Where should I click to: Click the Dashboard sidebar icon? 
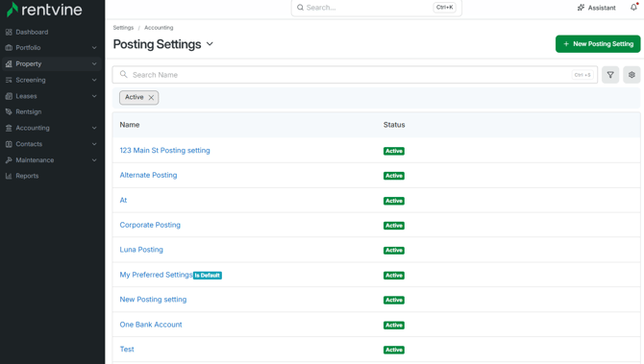click(9, 32)
